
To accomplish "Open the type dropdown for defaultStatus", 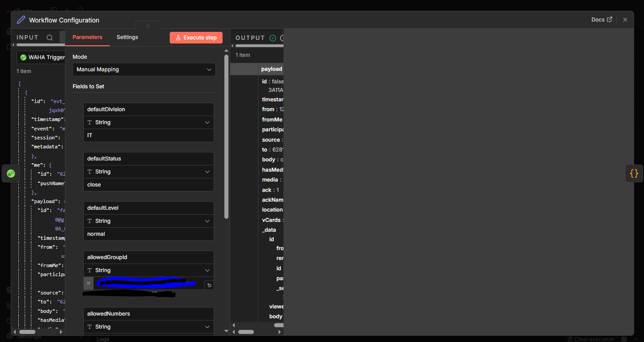I will pyautogui.click(x=149, y=172).
